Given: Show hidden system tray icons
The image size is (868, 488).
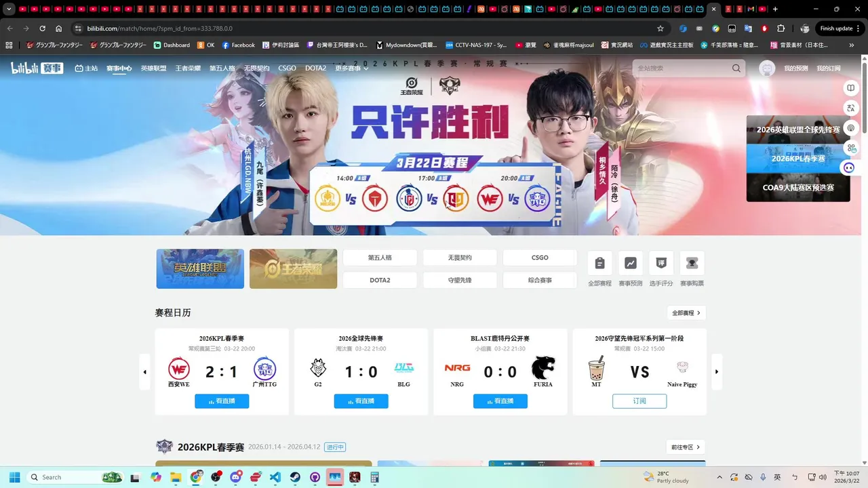Looking at the screenshot, I should tap(719, 477).
